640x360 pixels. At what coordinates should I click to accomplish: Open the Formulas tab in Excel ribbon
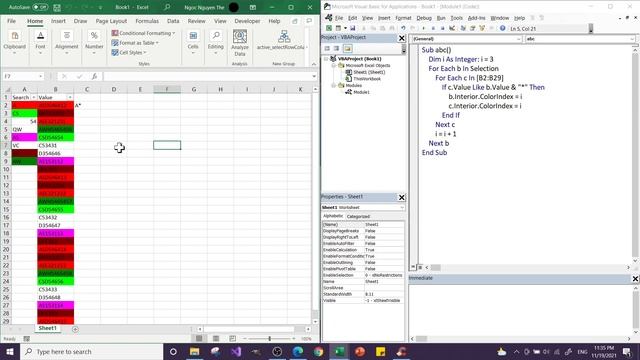coord(147,21)
